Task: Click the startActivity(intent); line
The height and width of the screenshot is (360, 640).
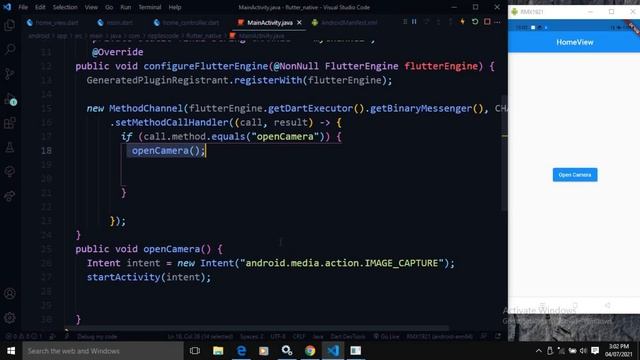Action: tap(149, 277)
